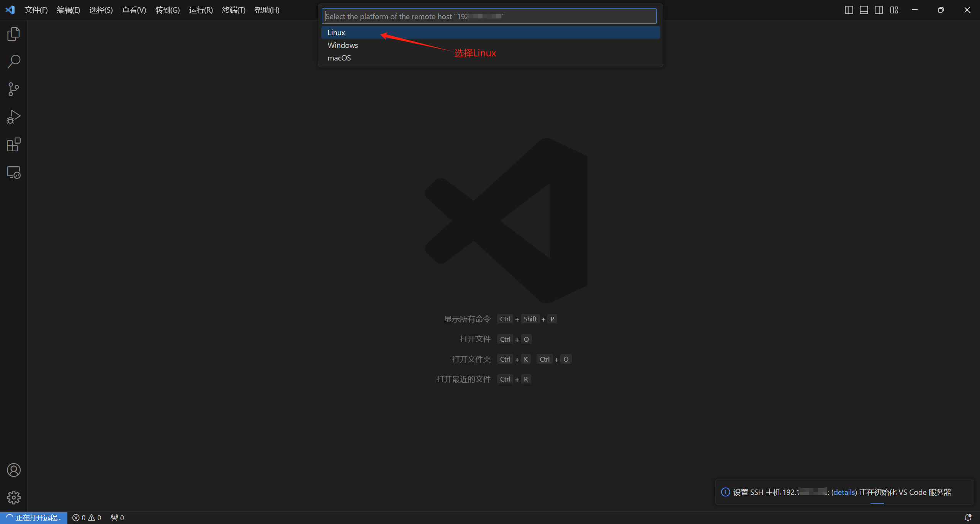Open the Source Control view
The width and height of the screenshot is (980, 524).
[13, 89]
